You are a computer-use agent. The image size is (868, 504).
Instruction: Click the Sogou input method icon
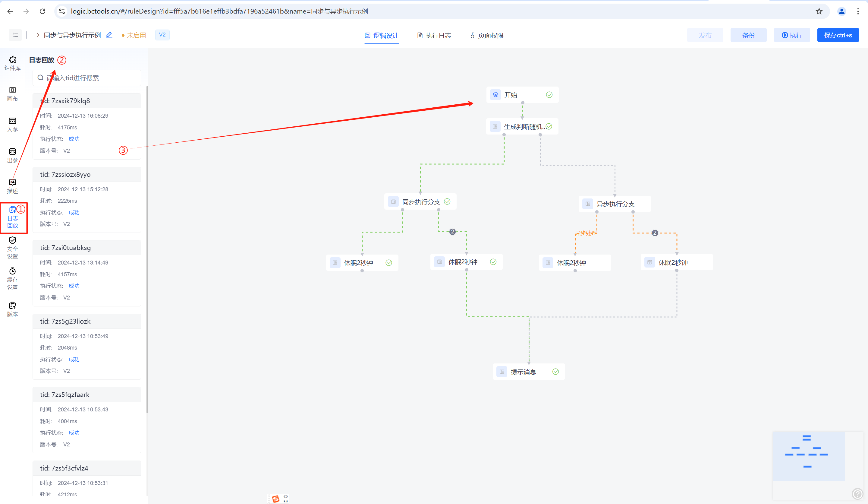[275, 499]
